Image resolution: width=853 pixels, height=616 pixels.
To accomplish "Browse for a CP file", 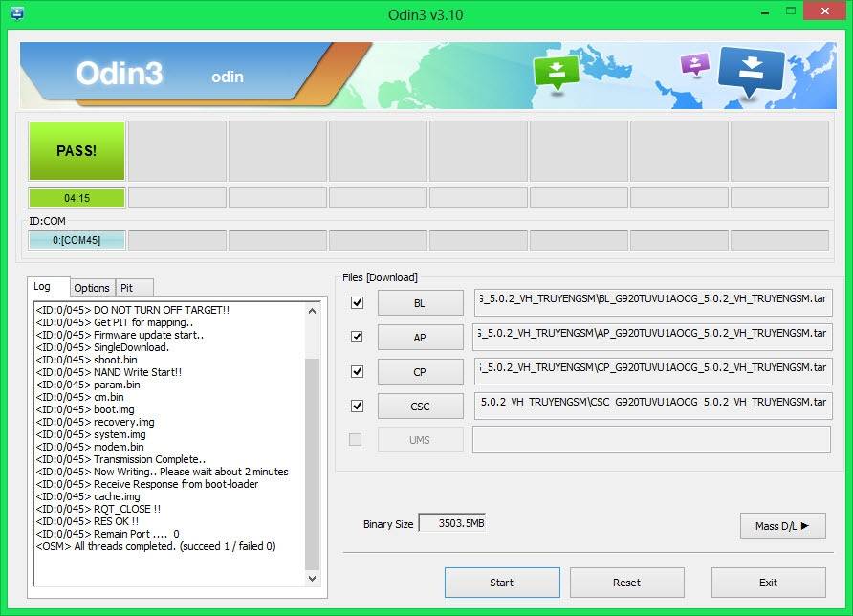I will (x=421, y=372).
